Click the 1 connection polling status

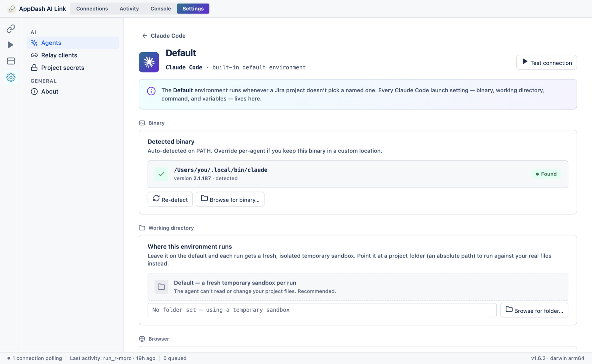point(35,358)
